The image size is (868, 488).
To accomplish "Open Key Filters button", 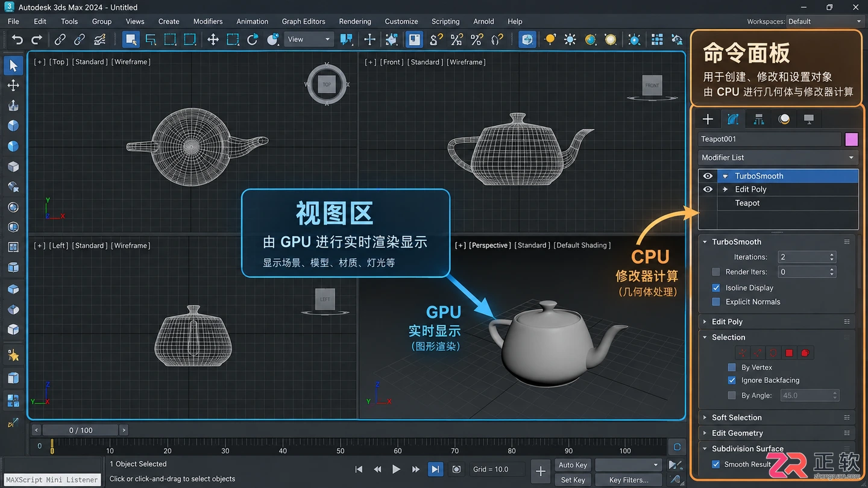I will (x=629, y=480).
